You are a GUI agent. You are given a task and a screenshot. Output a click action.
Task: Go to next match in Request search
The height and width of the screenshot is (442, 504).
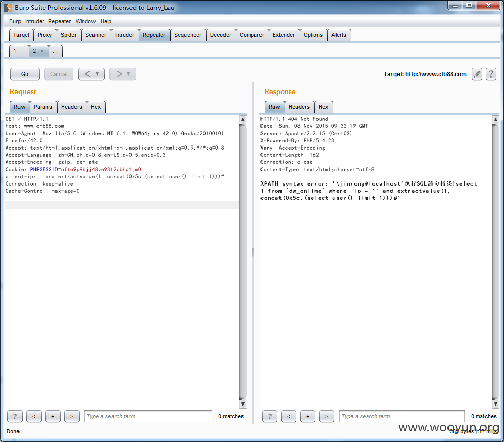click(72, 416)
